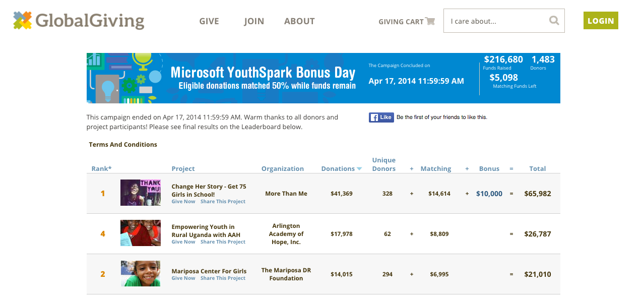
Task: Open Mariposa Center For Girls thumbnail
Action: point(141,273)
